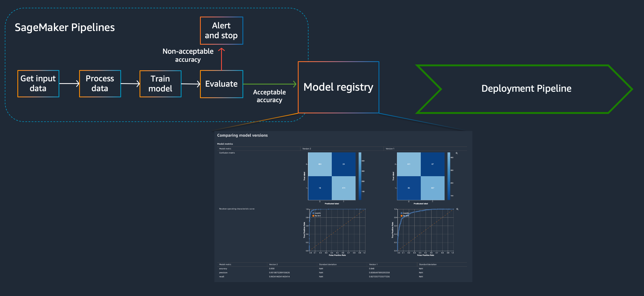This screenshot has height=296, width=644.
Task: Click zoom icon beside Version 1 ROC curve
Action: tap(457, 209)
